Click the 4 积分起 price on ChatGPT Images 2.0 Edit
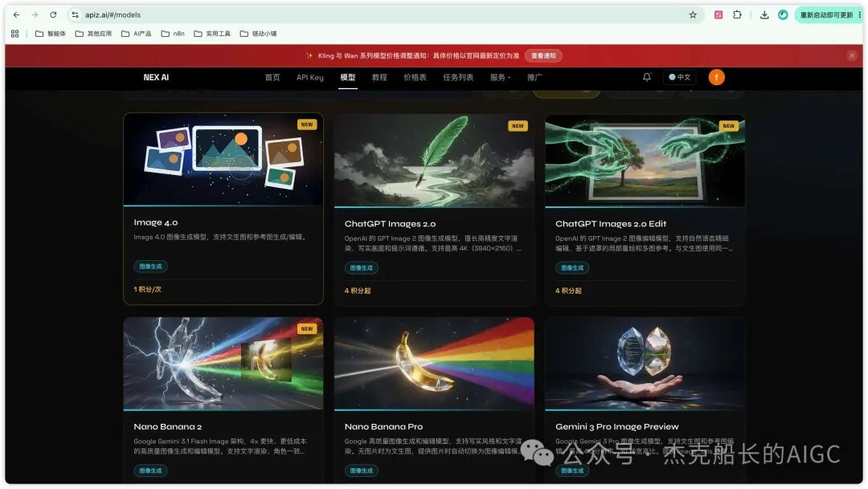Image resolution: width=868 pixels, height=489 pixels. 568,291
